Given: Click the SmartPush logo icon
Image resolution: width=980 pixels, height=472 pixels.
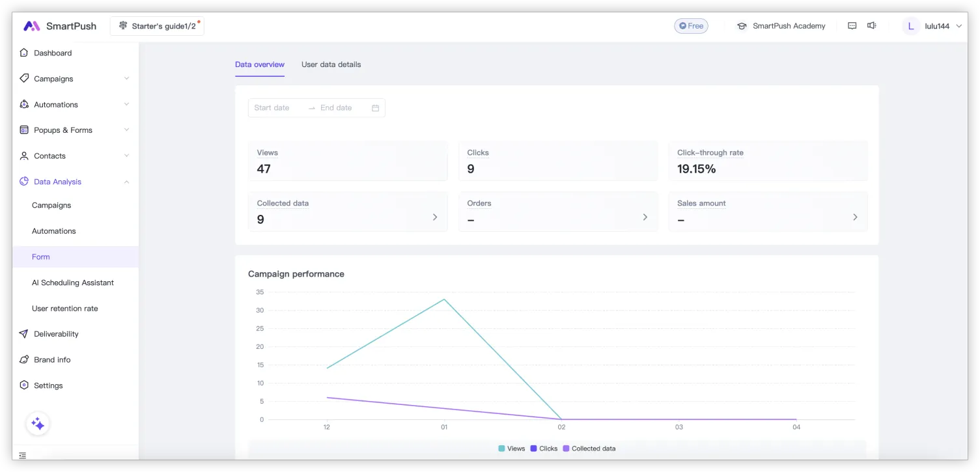Looking at the screenshot, I should pyautogui.click(x=31, y=26).
